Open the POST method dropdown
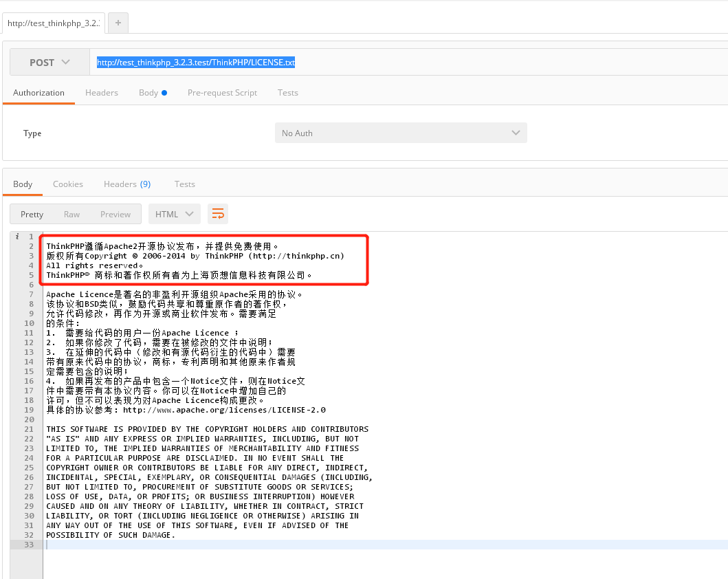 pos(49,62)
